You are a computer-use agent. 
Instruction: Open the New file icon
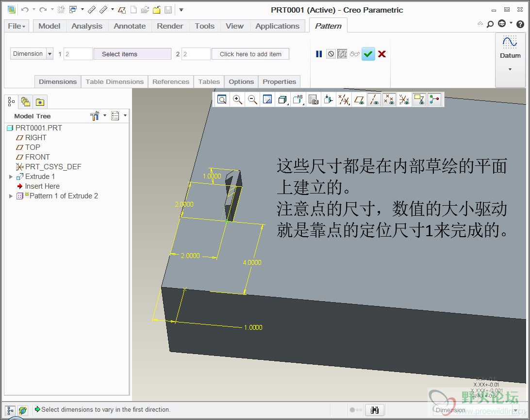(133, 10)
